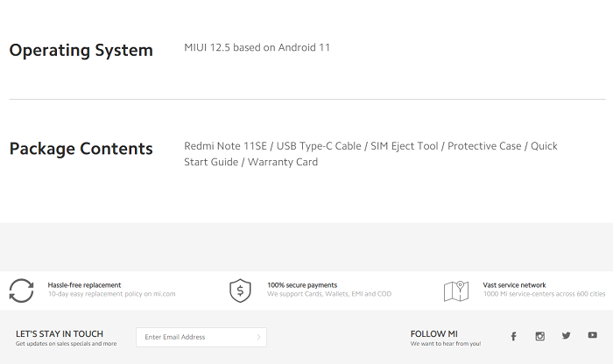Open Mi's Facebook page icon
The height and width of the screenshot is (364, 613).
(x=514, y=336)
